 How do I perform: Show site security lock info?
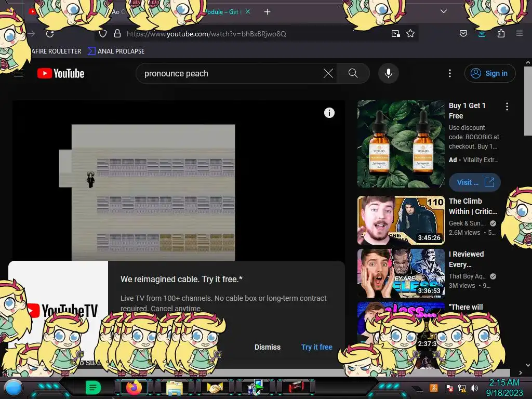tap(117, 34)
